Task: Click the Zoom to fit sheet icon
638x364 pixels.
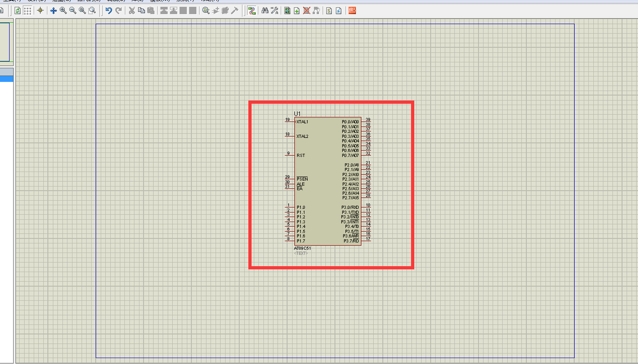Action: [x=82, y=10]
